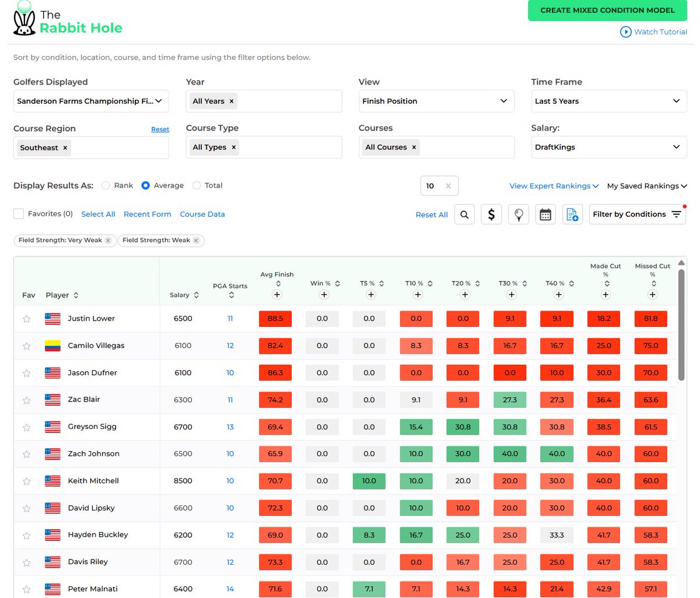Click Keith Mitchell's salary 8500
This screenshot has height=598, width=700.
tap(183, 481)
